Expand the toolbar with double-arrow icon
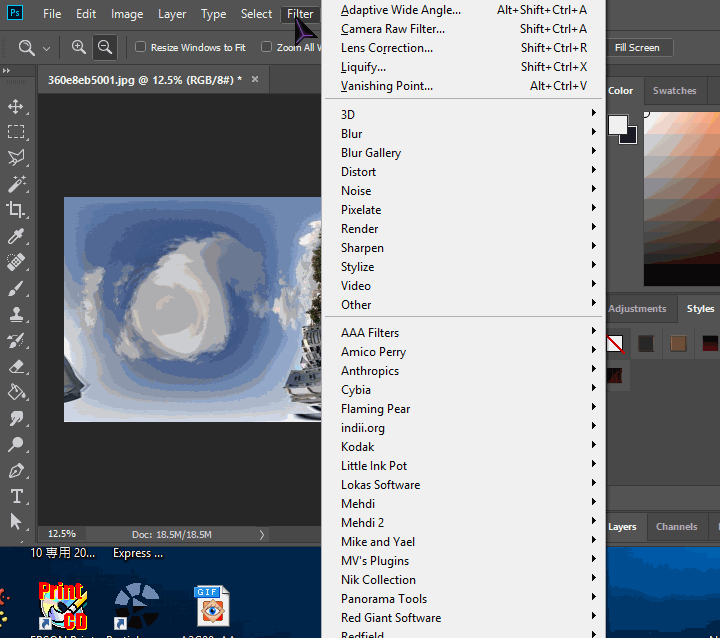The height and width of the screenshot is (638, 720). click(x=6, y=71)
